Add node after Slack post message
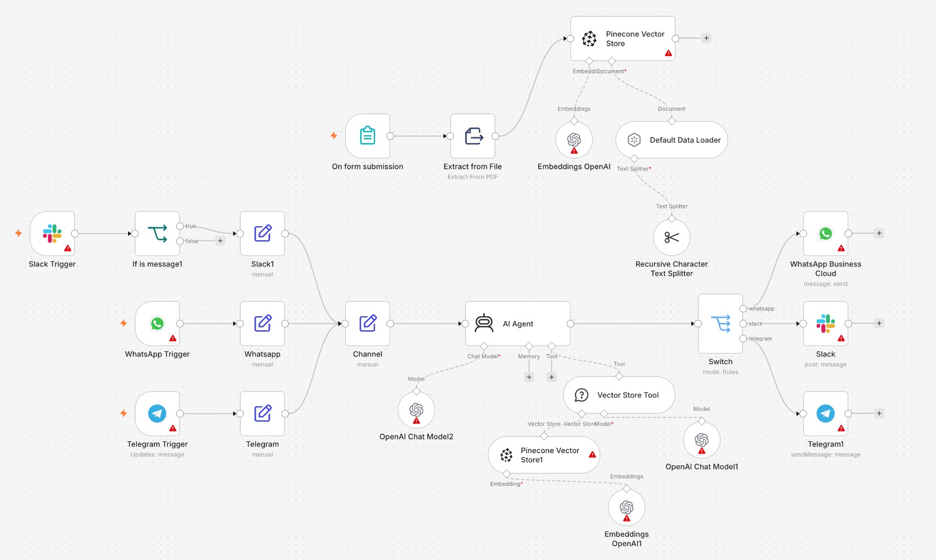Screen dimensions: 936x560 pos(879,323)
